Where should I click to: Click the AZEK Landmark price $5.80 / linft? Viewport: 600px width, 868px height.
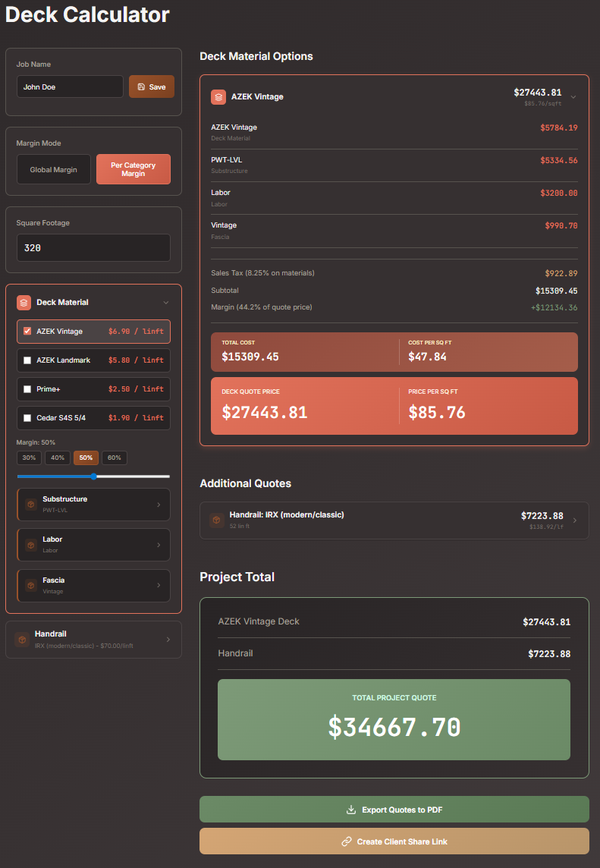(x=137, y=360)
